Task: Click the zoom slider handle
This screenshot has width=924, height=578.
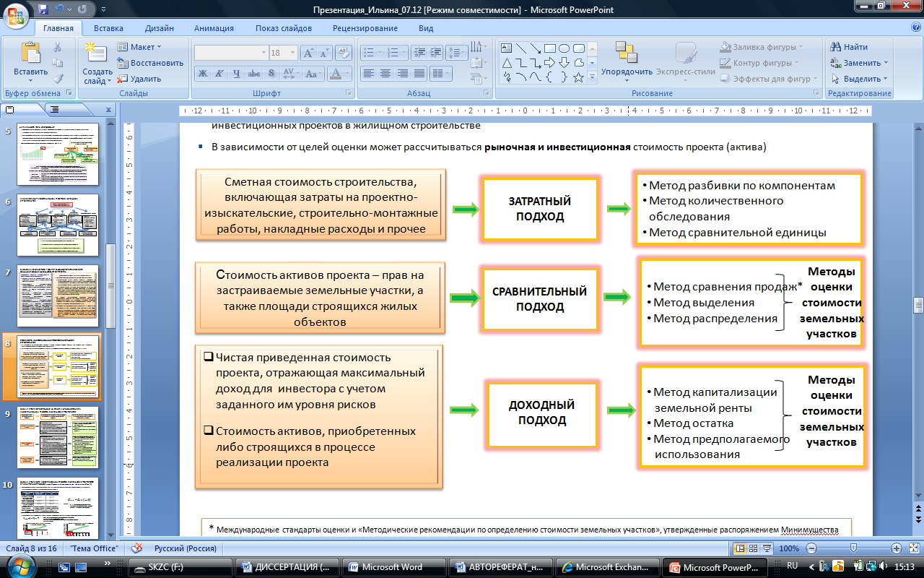Action: pos(853,548)
